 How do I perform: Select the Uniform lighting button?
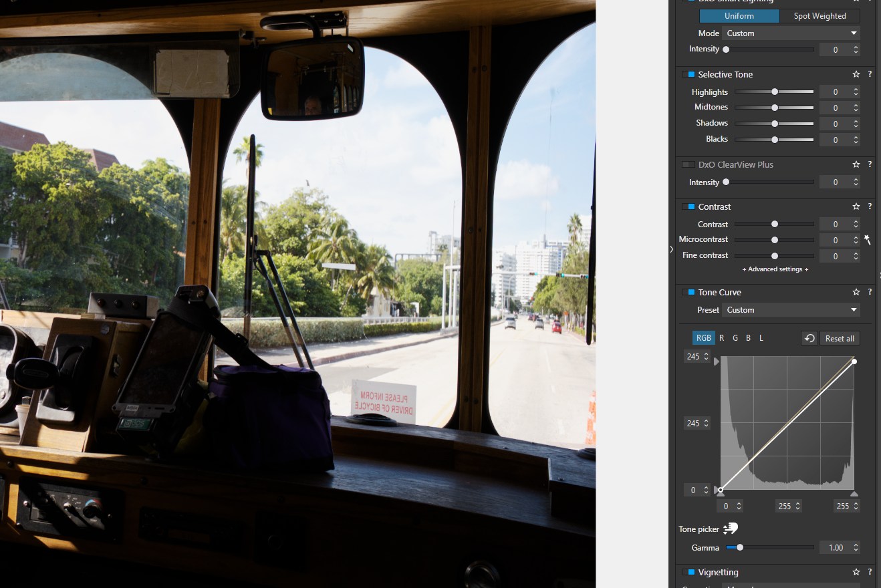point(739,16)
